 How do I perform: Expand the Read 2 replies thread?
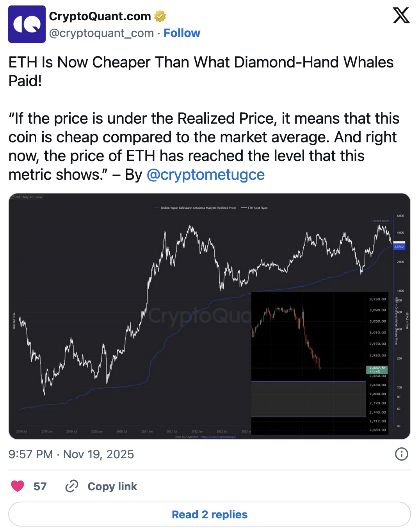210,514
